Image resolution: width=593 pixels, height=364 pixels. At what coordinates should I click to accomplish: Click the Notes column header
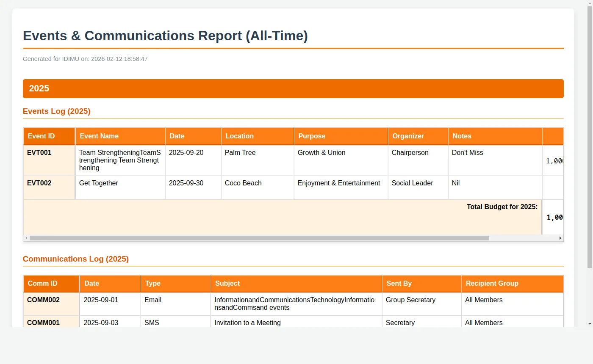coord(495,136)
